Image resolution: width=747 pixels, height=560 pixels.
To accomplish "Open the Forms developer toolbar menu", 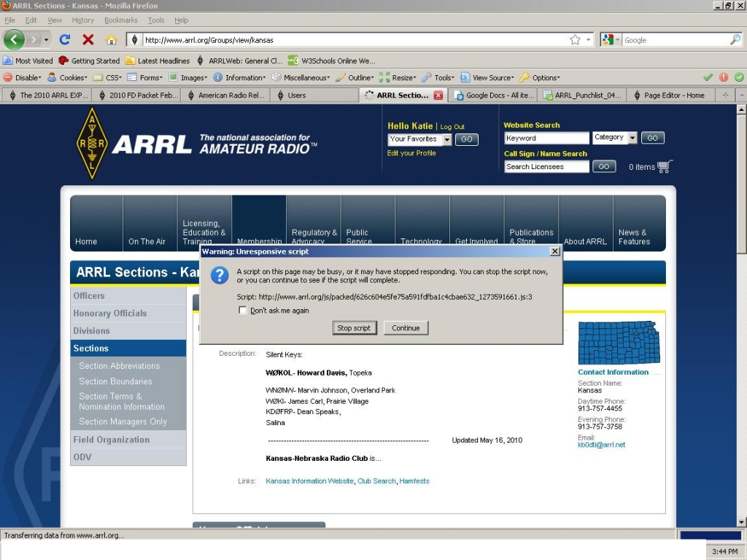I will [145, 77].
